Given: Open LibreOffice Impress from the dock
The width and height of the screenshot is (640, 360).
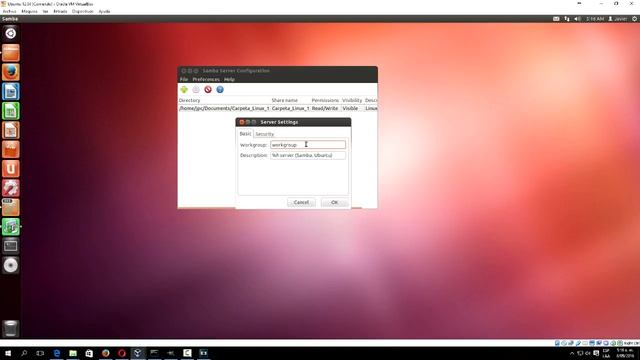Looking at the screenshot, I should coord(11,130).
